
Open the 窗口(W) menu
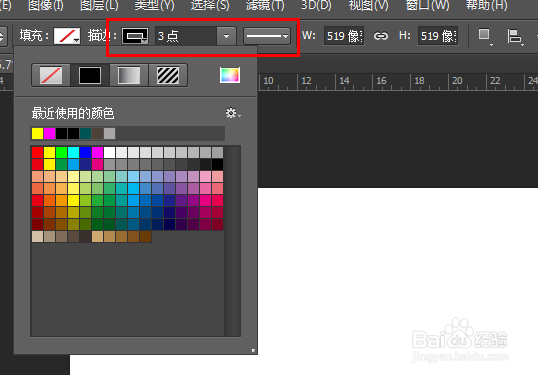428,5
